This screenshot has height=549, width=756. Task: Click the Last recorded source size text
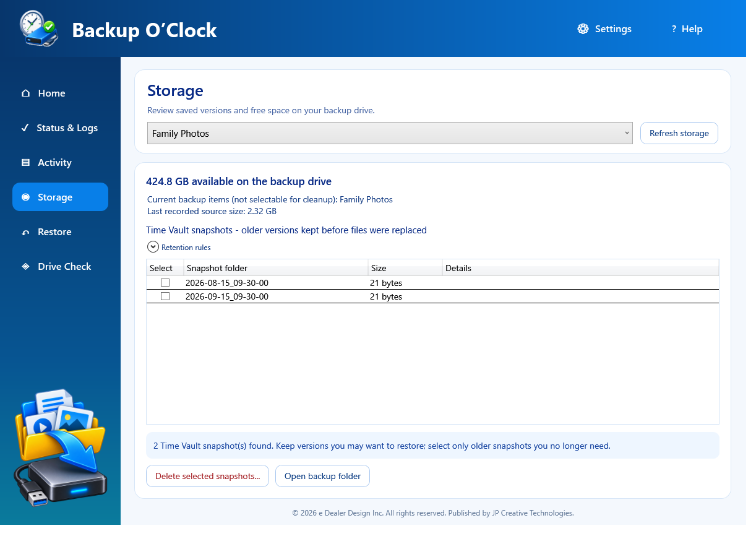(212, 211)
